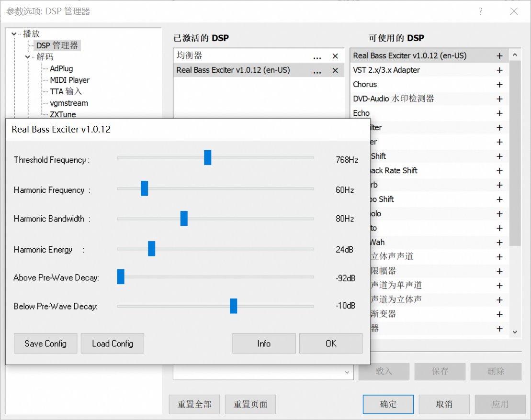
Task: Open Info for Real Bass Exciter
Action: 264,343
